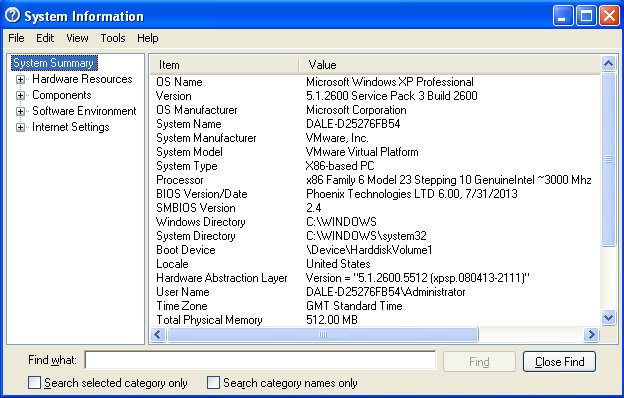Select the OS Name row
Viewport: 624px width, 398px height.
tap(375, 82)
